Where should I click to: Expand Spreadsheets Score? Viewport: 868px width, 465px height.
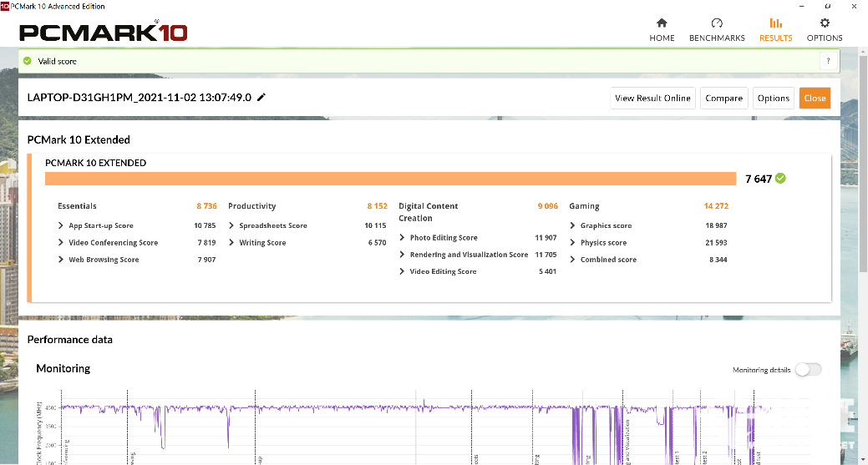point(231,225)
